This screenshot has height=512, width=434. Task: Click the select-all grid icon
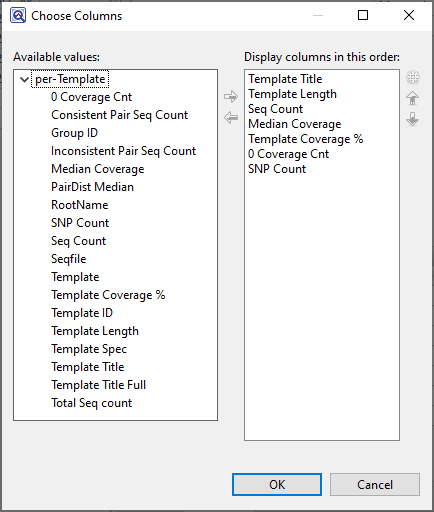click(x=413, y=77)
